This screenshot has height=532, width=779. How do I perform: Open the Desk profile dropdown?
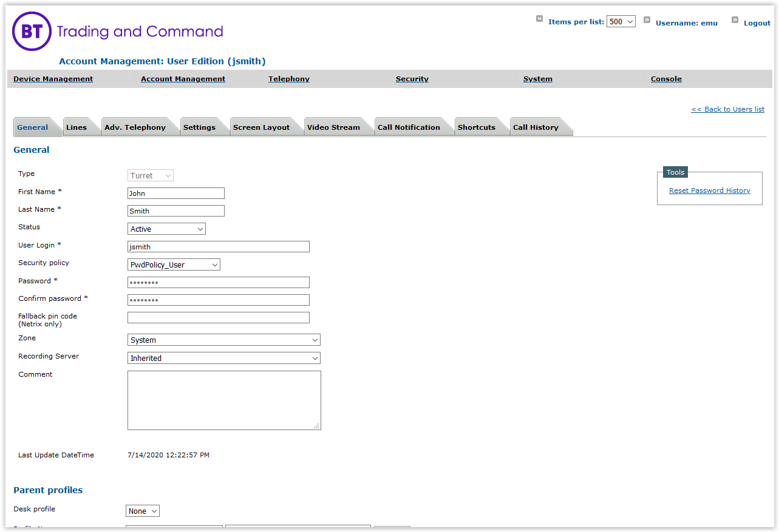(x=143, y=511)
